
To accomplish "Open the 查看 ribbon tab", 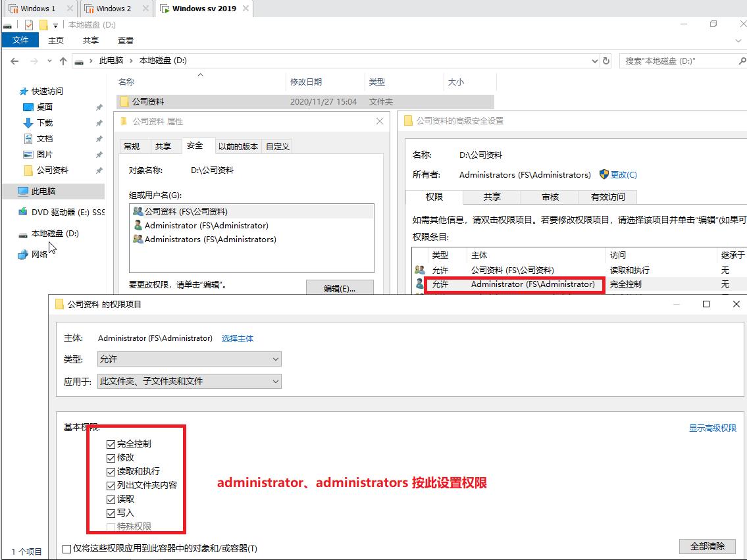I will tap(125, 39).
